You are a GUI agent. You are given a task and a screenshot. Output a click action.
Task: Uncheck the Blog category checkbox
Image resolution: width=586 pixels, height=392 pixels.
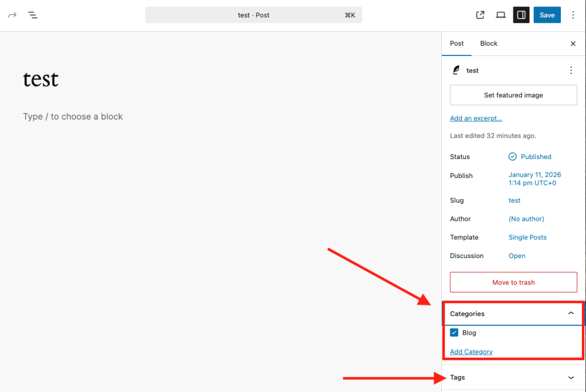click(x=454, y=332)
